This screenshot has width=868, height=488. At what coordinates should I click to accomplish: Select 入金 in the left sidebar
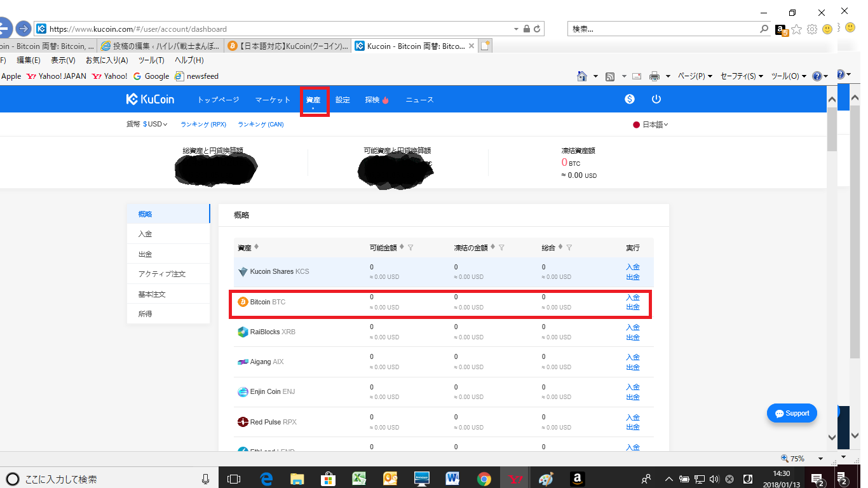[x=146, y=234]
